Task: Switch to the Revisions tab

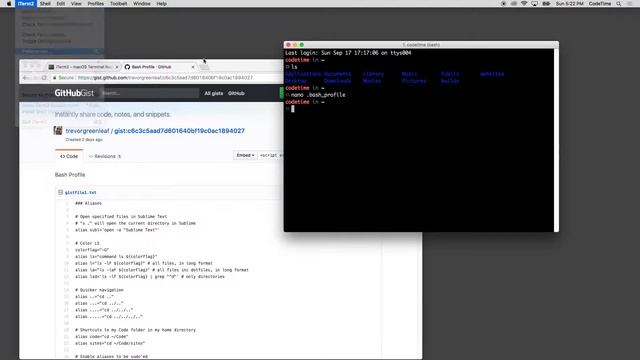Action: (105, 156)
